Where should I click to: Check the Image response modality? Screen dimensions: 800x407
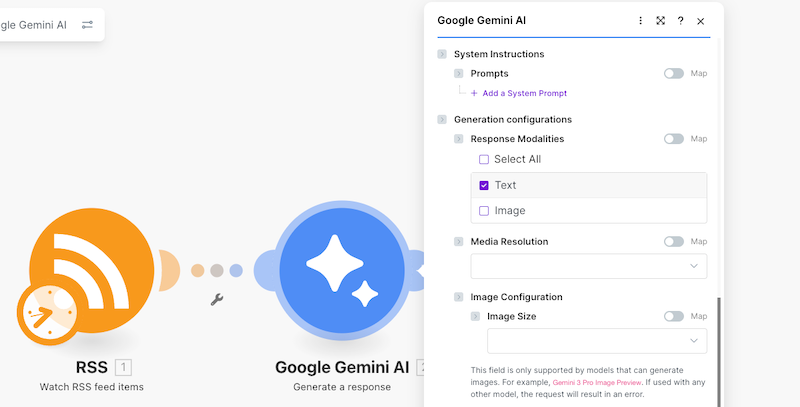click(x=484, y=211)
